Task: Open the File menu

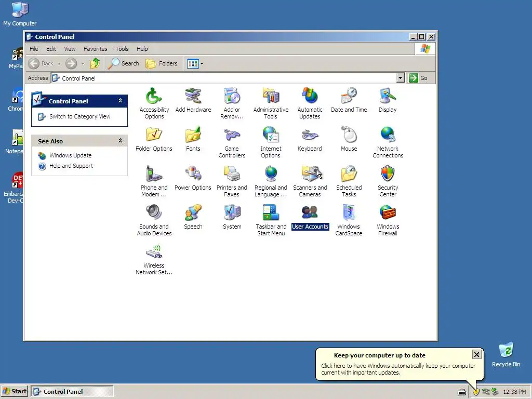Action: coord(34,49)
